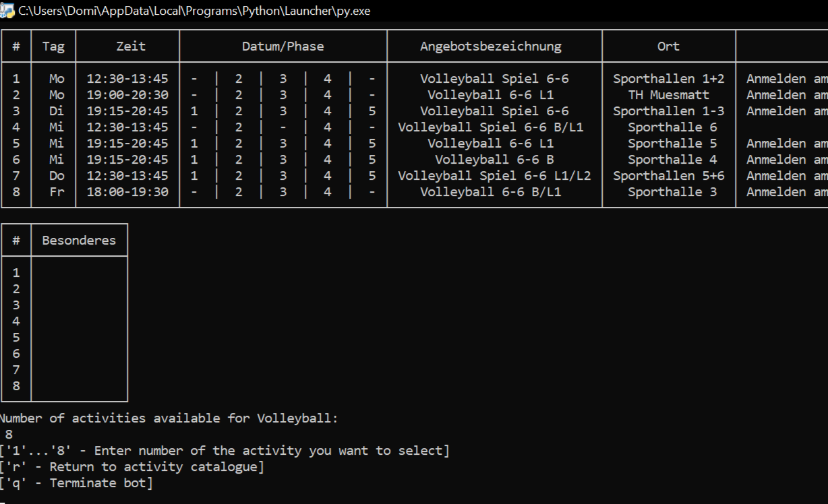Click the Sporthalle 3 location cell
828x504 pixels.
[x=672, y=192]
